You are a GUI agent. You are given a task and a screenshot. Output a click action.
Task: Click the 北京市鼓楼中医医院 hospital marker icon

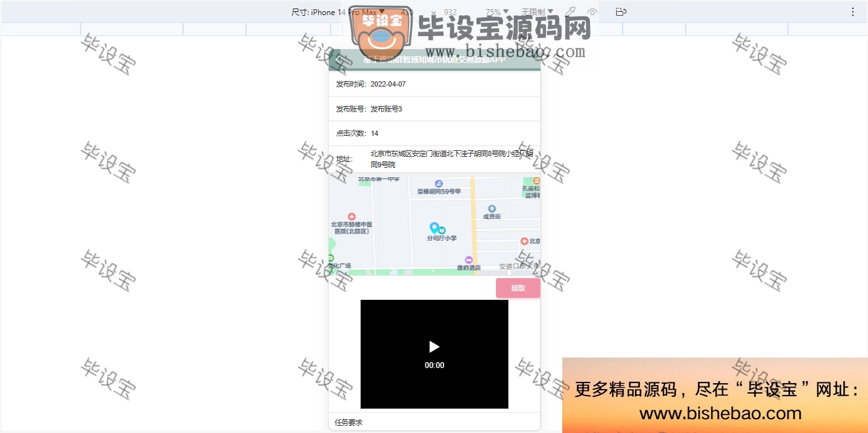tap(352, 216)
